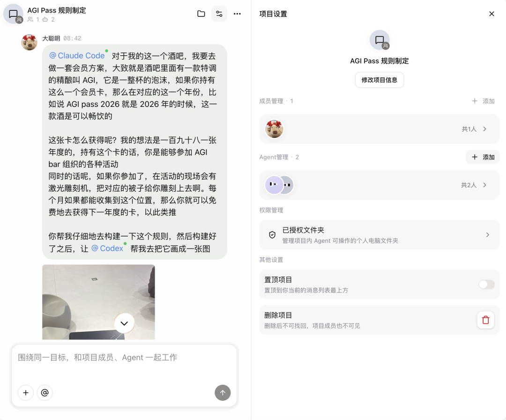506x420 pixels.
Task: Click the shield icon beside 已授权文件夹
Action: 272,235
